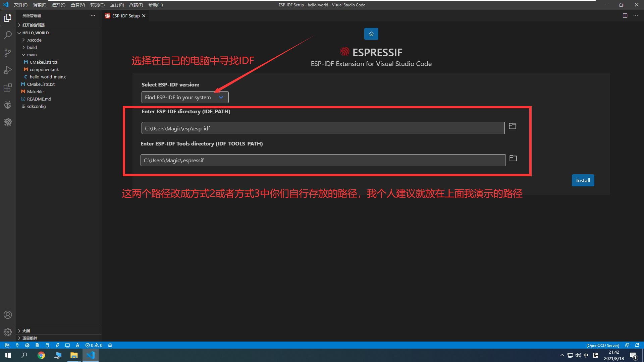Click the ESP-IDF directory path input field

click(x=323, y=128)
